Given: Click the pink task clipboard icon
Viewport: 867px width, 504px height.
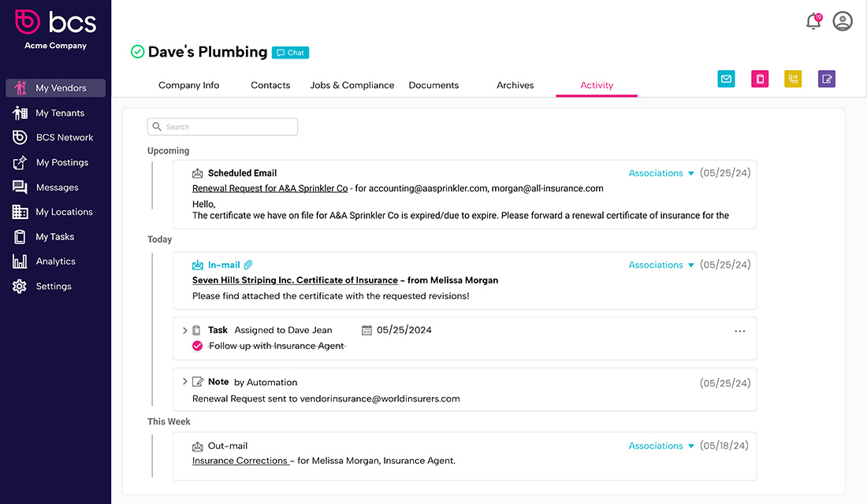Looking at the screenshot, I should [760, 79].
